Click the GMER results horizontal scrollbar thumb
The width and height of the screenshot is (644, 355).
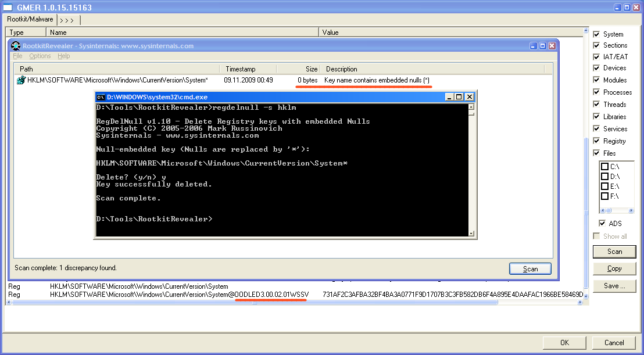(x=255, y=303)
